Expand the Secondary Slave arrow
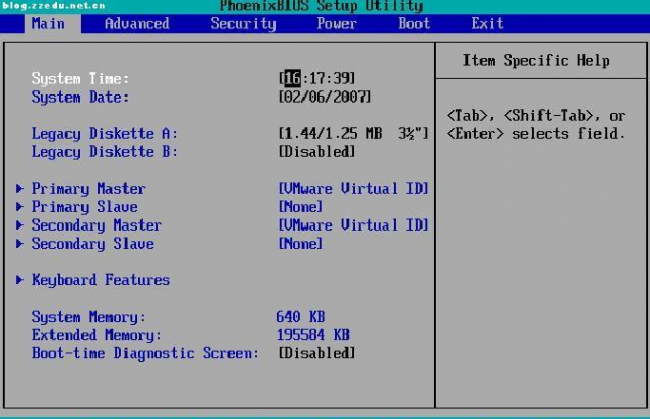 (19, 243)
